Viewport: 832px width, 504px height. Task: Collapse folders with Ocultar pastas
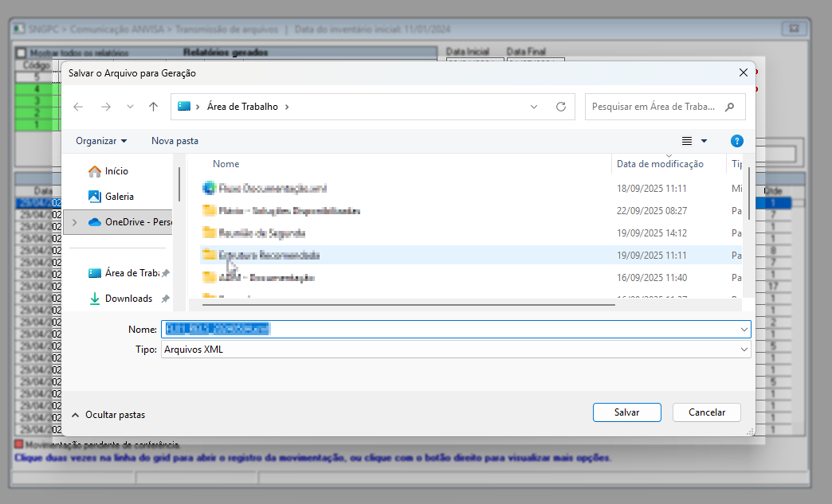tap(108, 415)
